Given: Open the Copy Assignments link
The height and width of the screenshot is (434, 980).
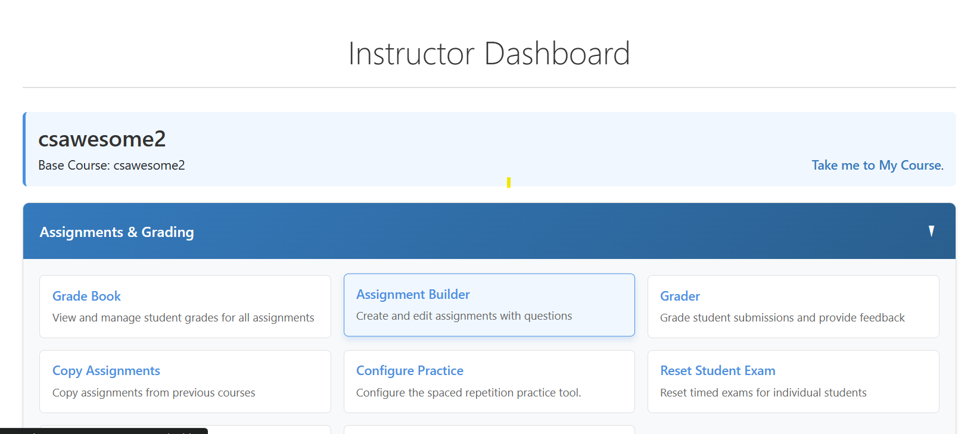Looking at the screenshot, I should [106, 370].
